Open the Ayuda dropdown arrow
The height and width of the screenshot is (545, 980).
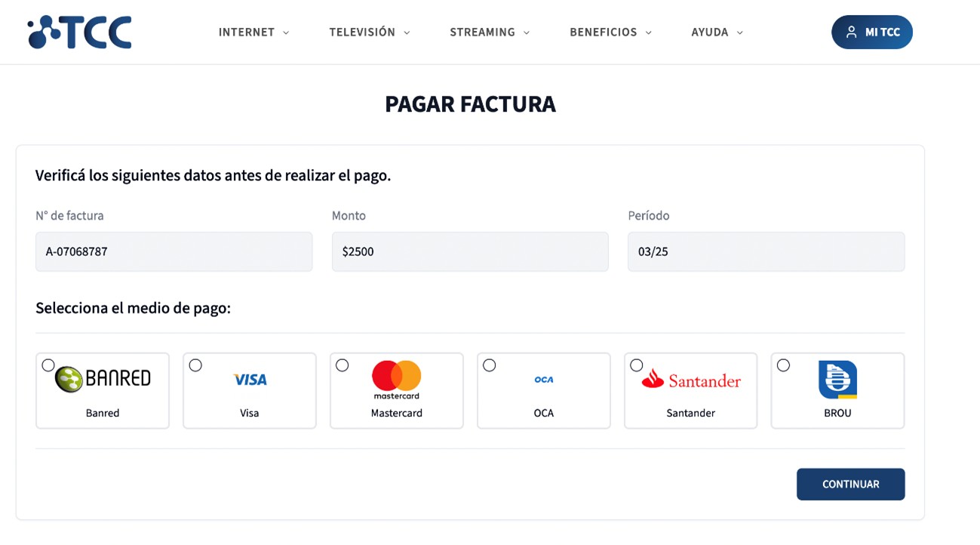click(x=739, y=33)
